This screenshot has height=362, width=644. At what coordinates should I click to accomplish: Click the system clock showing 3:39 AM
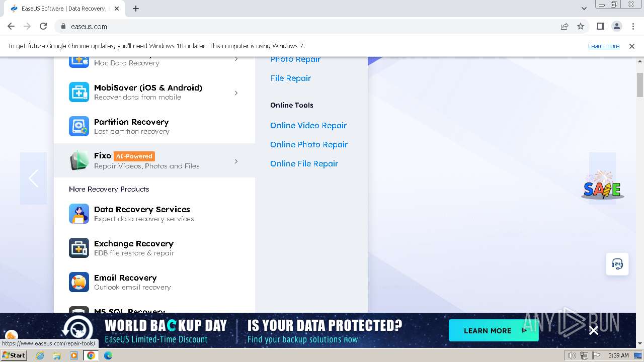tap(618, 355)
